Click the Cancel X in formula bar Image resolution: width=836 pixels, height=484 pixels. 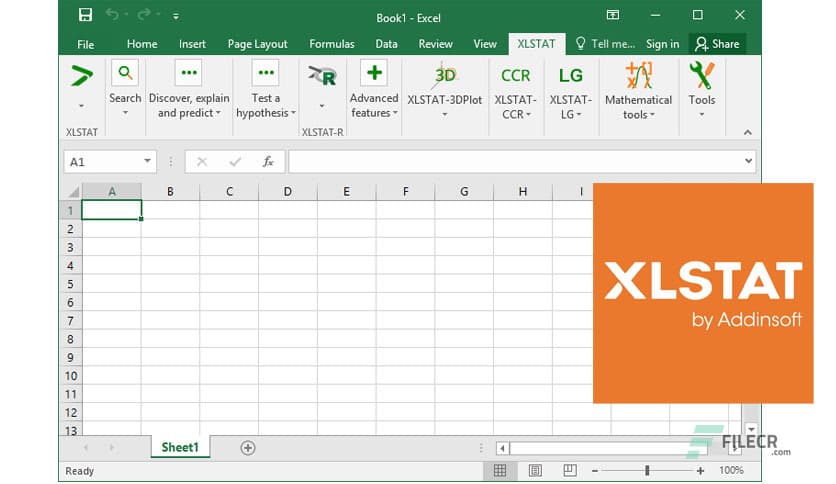pos(202,162)
